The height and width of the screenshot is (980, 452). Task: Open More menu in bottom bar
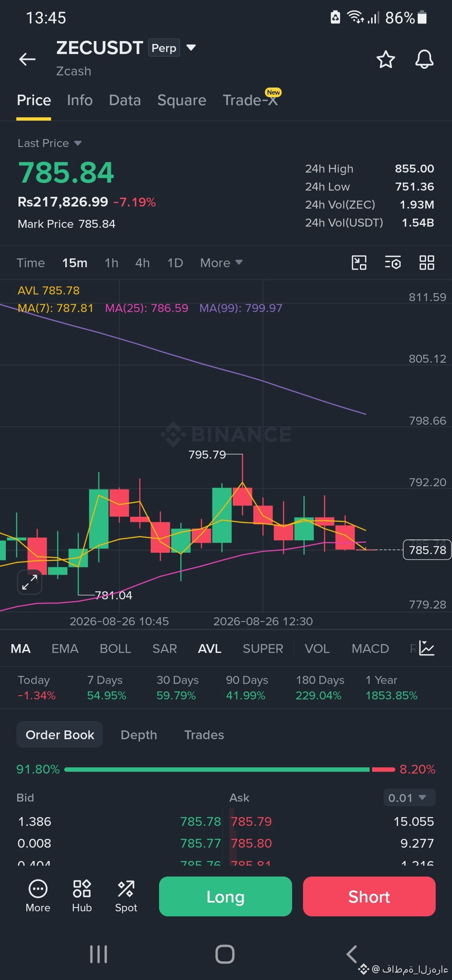(38, 896)
